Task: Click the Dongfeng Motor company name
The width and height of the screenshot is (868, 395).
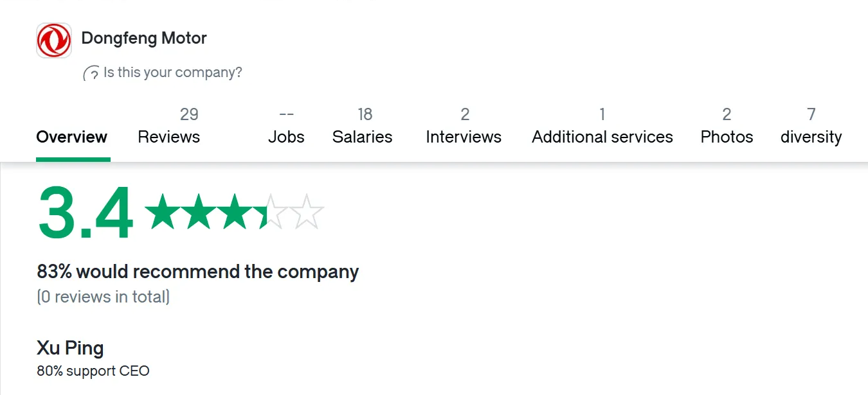Action: click(x=144, y=38)
